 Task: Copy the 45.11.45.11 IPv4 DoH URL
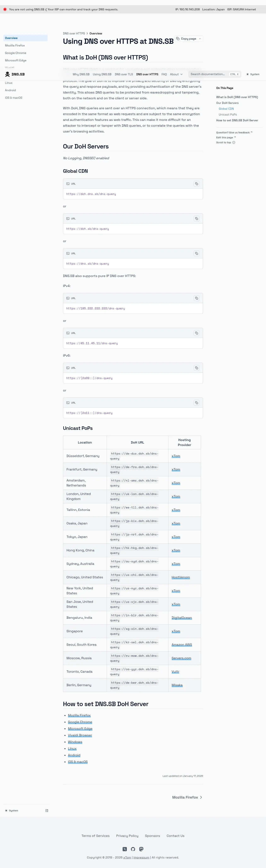pos(196,333)
